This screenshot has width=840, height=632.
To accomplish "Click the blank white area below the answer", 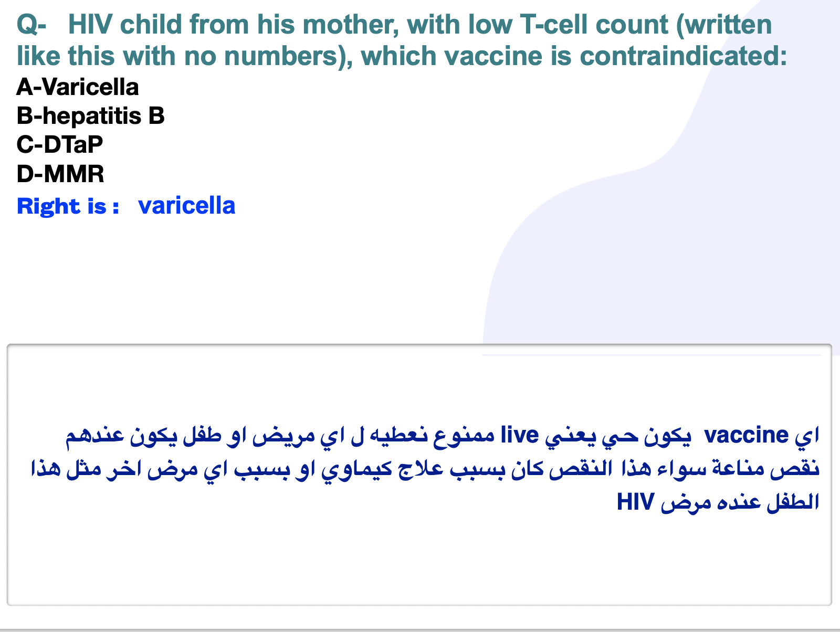I will (236, 278).
